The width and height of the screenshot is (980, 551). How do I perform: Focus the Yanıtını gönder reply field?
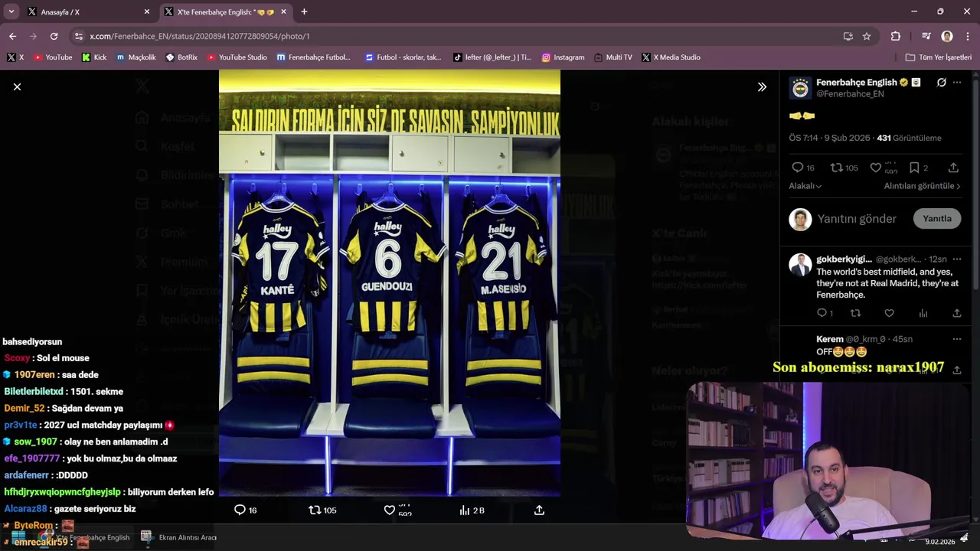pos(857,219)
